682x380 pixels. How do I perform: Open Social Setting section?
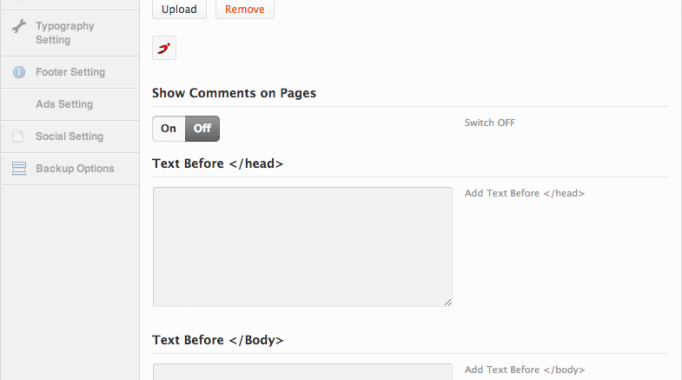(70, 137)
